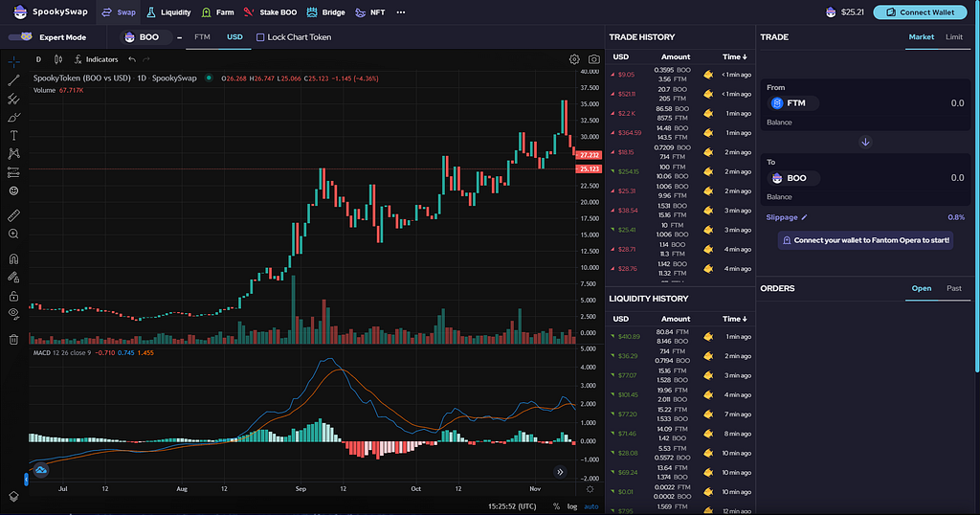Click fox icon in the $9.05 trade row
The image size is (980, 515).
point(708,75)
